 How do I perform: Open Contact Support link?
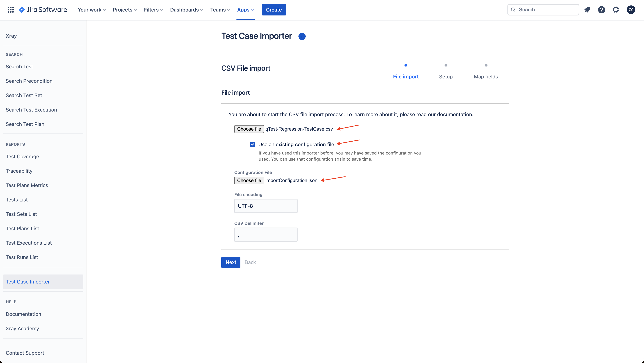coord(25,353)
